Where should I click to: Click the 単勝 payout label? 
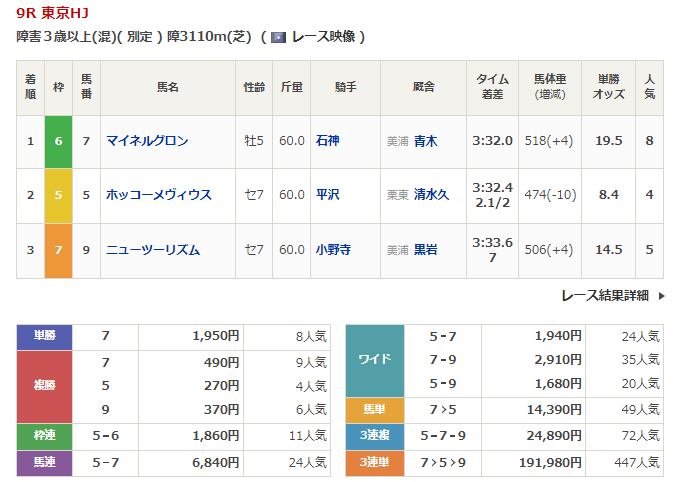[x=44, y=337]
